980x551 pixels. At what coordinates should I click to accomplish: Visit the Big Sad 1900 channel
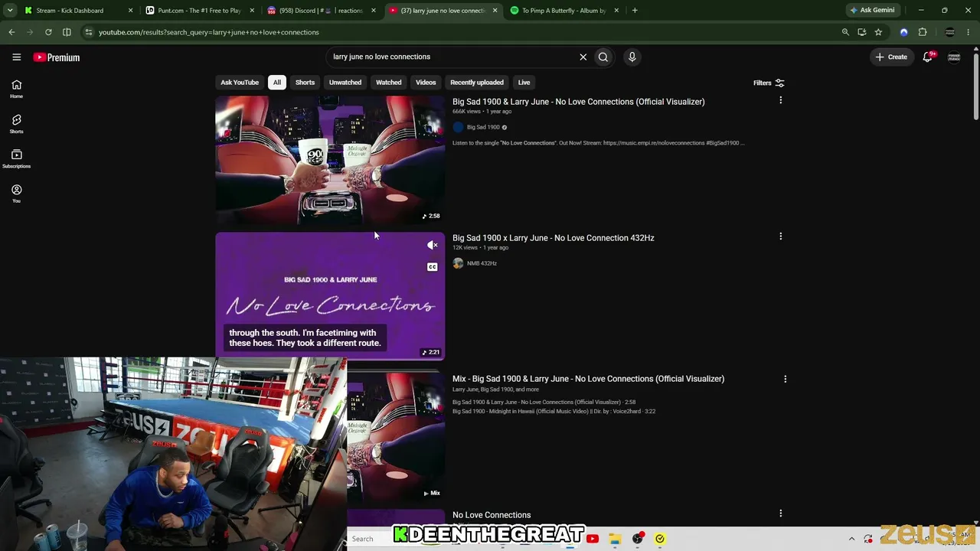(x=483, y=127)
